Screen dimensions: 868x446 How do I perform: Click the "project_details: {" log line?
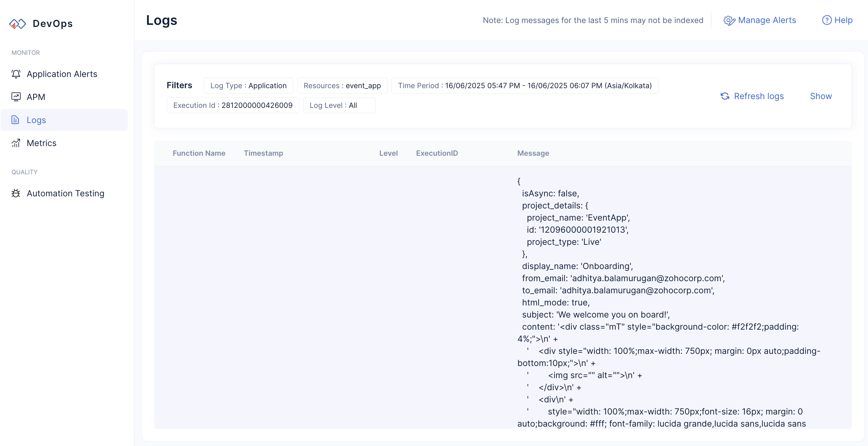(x=555, y=205)
